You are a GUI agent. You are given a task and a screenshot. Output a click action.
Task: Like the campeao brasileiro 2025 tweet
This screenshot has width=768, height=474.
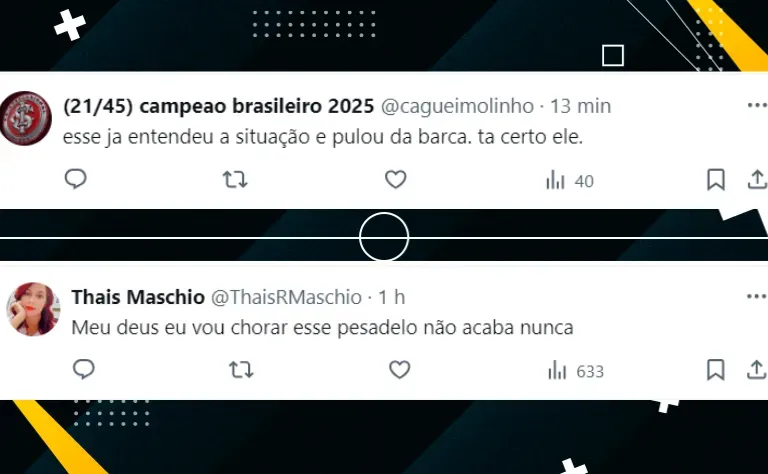(x=395, y=180)
